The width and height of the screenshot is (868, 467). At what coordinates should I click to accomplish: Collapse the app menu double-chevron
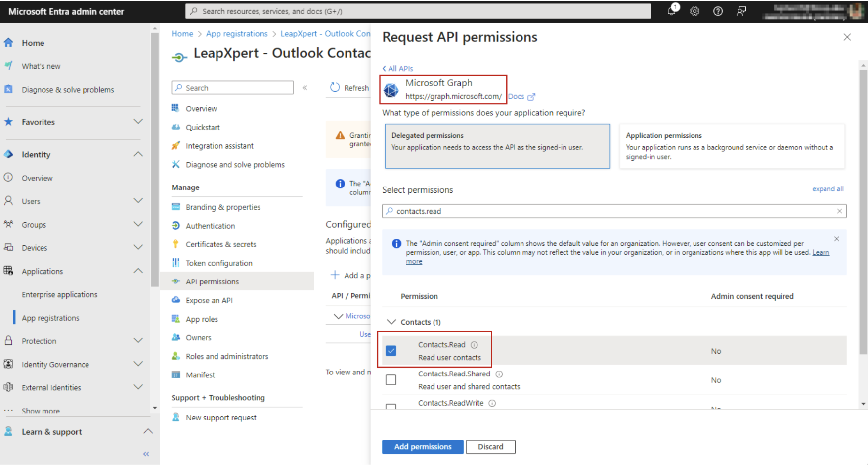(305, 88)
